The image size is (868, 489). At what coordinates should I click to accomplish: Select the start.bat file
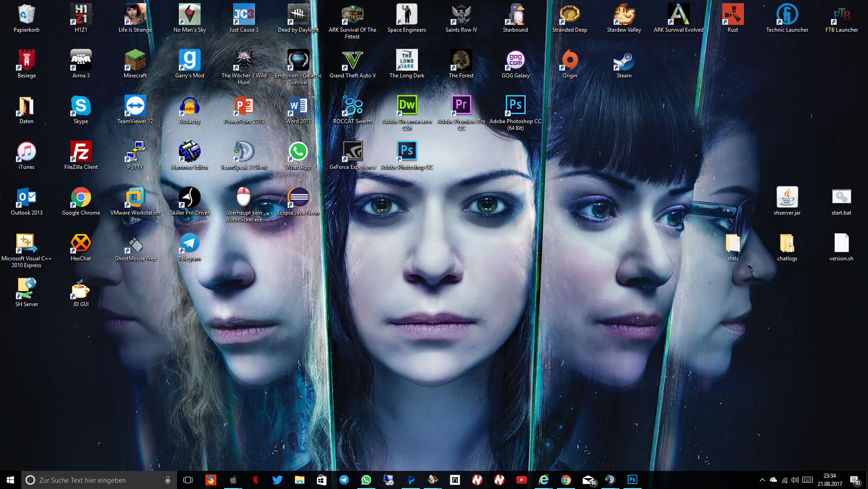click(x=841, y=201)
